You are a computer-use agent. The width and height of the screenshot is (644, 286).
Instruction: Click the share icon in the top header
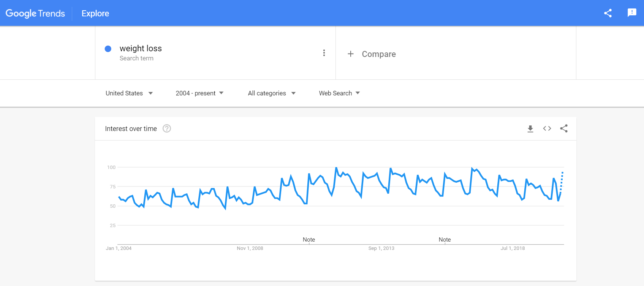point(608,13)
